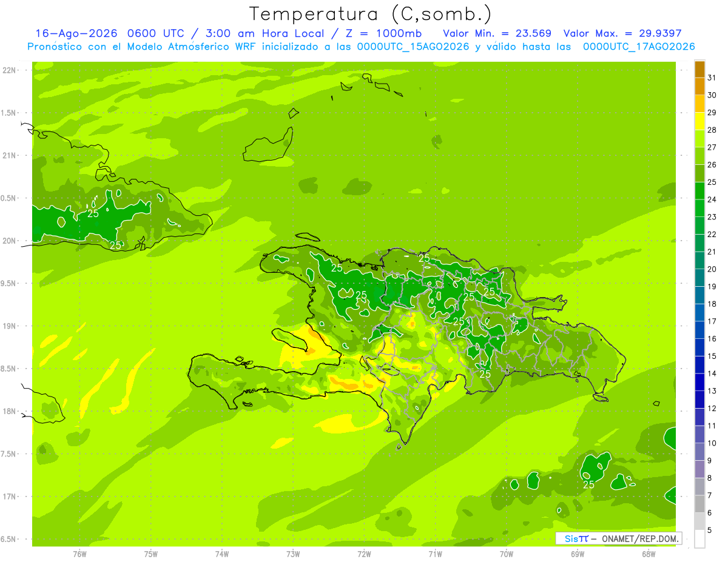The width and height of the screenshot is (728, 562).
Task: Pick the dark orange swatch above legend value 31
Action: 699,69
